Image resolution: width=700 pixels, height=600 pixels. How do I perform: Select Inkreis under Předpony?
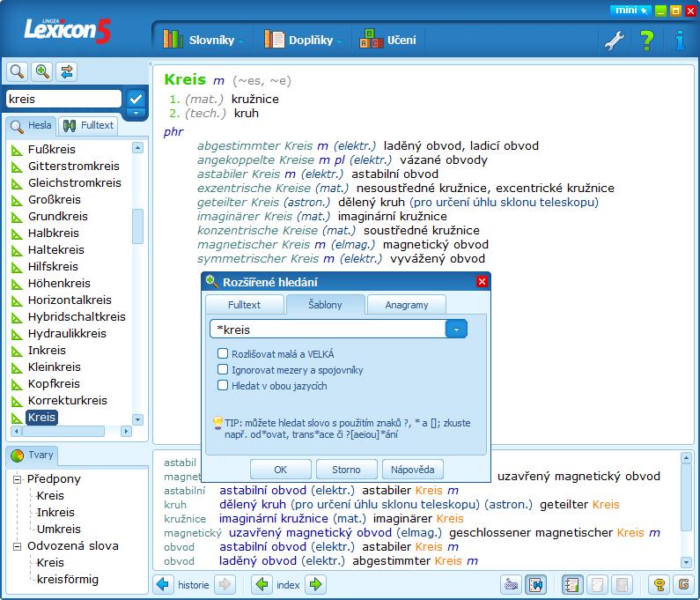(55, 512)
